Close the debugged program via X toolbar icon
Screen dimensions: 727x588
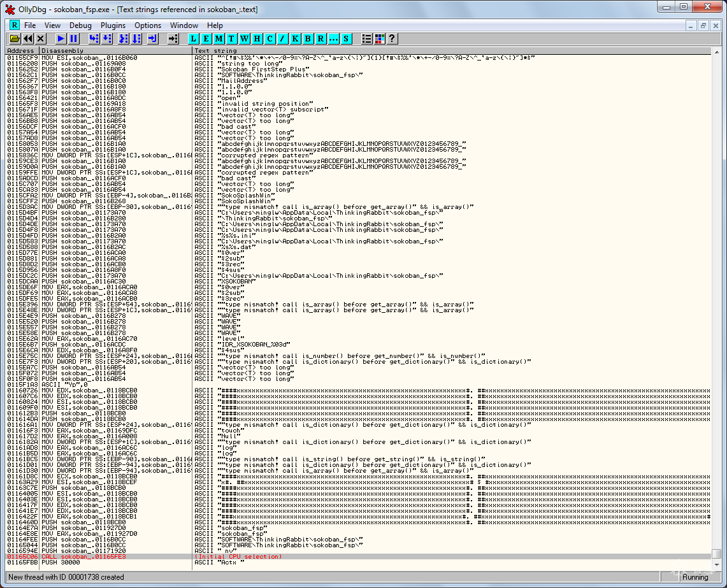click(41, 39)
